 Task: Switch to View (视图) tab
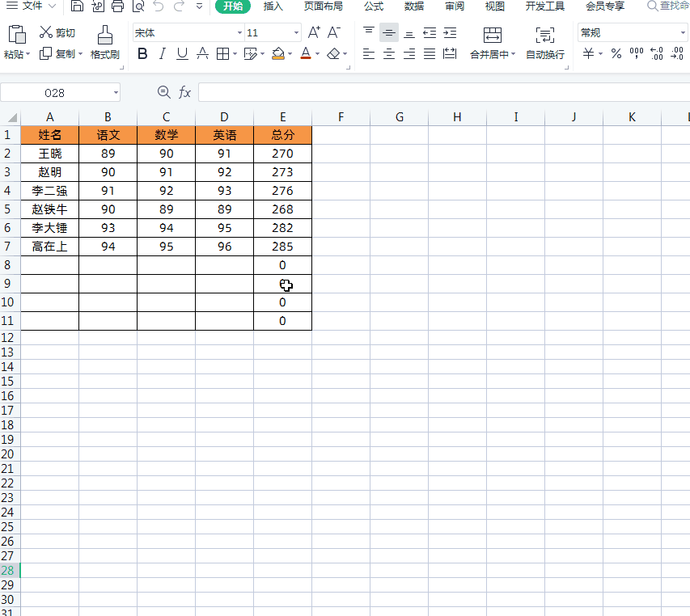tap(494, 6)
